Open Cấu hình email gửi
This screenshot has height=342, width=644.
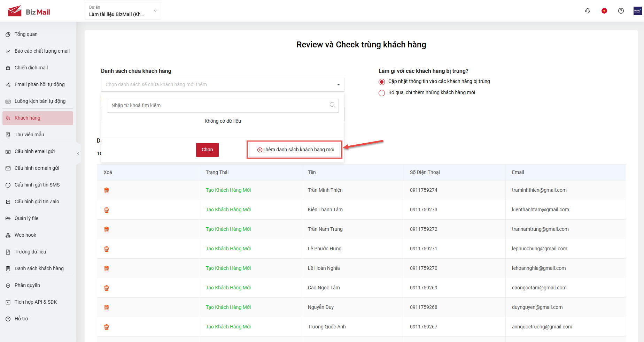click(38, 151)
